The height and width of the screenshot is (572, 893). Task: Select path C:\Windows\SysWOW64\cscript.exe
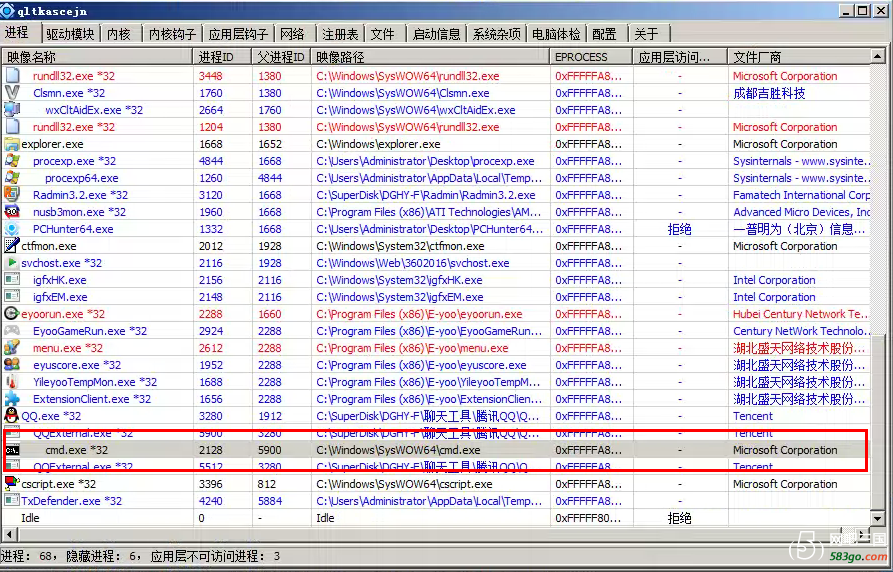404,484
